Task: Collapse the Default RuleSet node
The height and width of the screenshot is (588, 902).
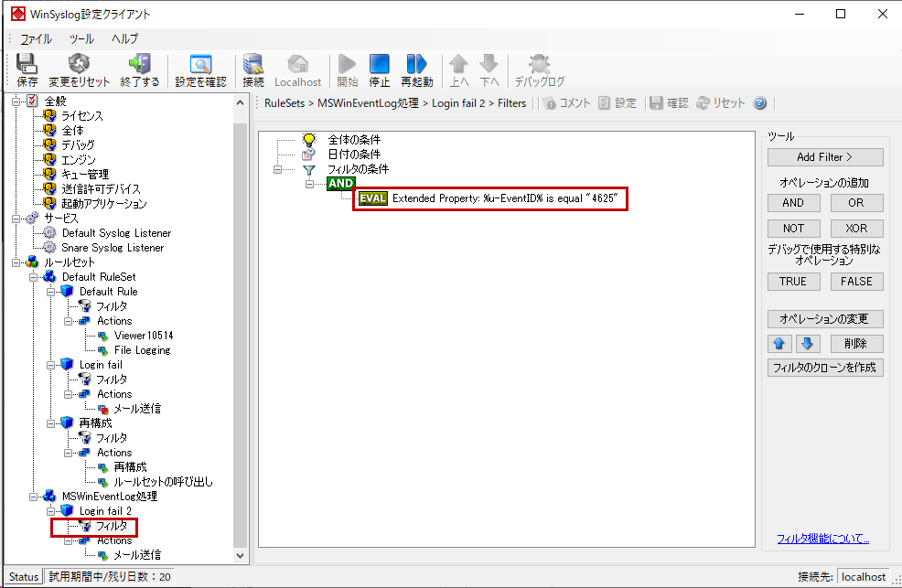Action: (x=33, y=277)
